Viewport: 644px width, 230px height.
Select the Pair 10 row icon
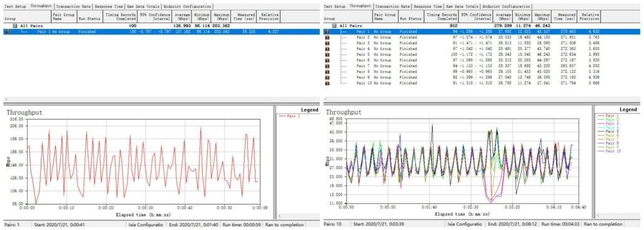coord(328,83)
